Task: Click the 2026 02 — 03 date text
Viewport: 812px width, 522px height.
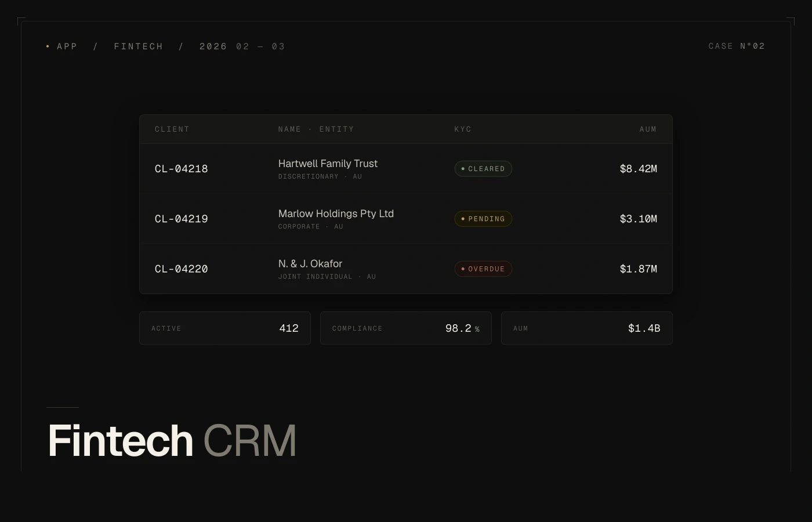Action: pos(242,46)
